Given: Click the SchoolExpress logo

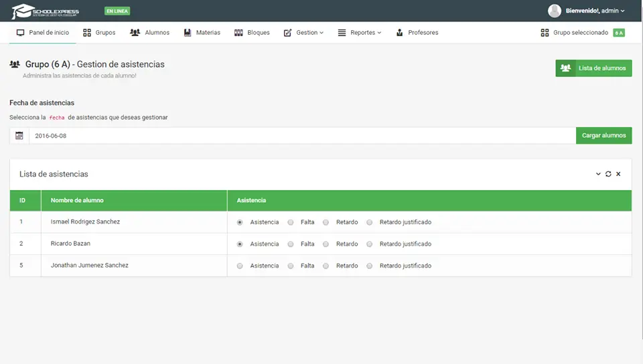Looking at the screenshot, I should [45, 11].
